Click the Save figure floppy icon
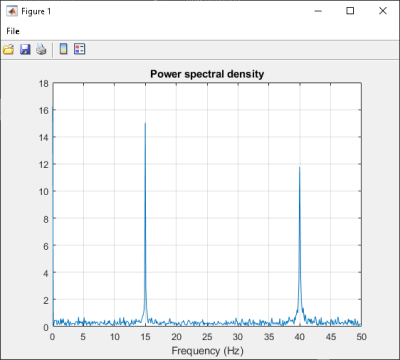 point(25,49)
